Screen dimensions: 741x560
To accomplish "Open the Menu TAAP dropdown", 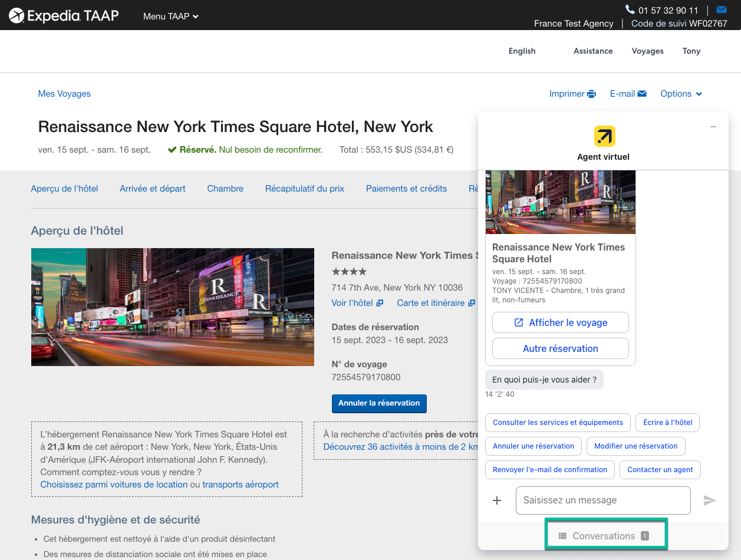I will tap(171, 17).
